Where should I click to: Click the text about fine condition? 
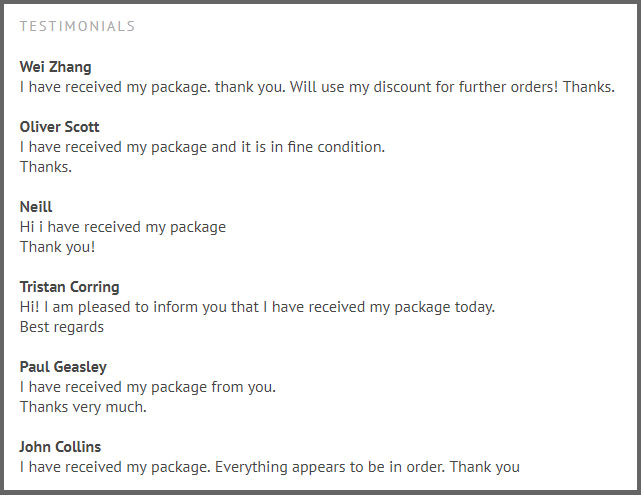click(202, 147)
